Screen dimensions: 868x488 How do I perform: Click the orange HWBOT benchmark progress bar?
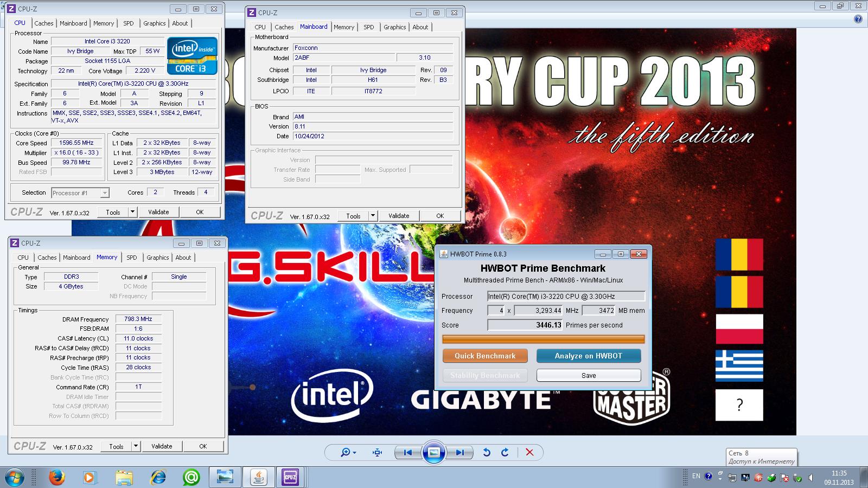point(544,339)
